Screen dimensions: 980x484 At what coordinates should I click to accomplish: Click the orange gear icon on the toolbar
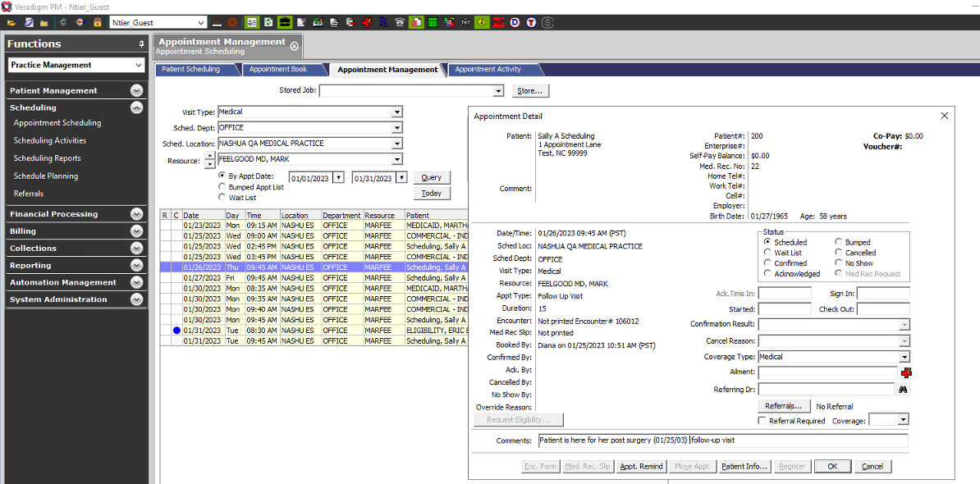click(x=234, y=22)
